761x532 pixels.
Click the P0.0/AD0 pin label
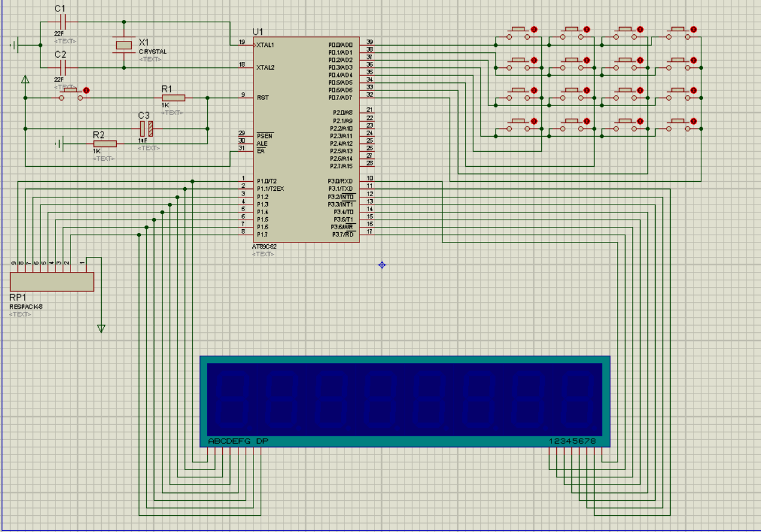(340, 45)
